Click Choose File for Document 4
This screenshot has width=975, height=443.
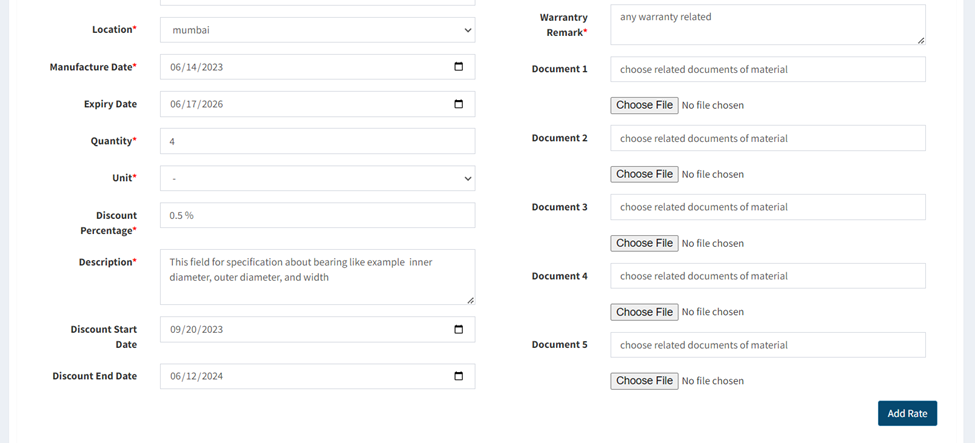pos(644,312)
